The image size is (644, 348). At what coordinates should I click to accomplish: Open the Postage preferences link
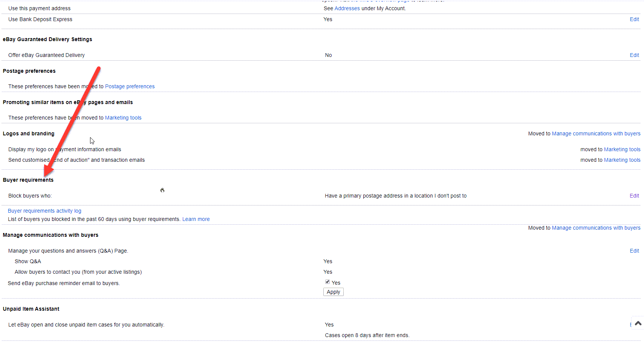click(x=130, y=86)
